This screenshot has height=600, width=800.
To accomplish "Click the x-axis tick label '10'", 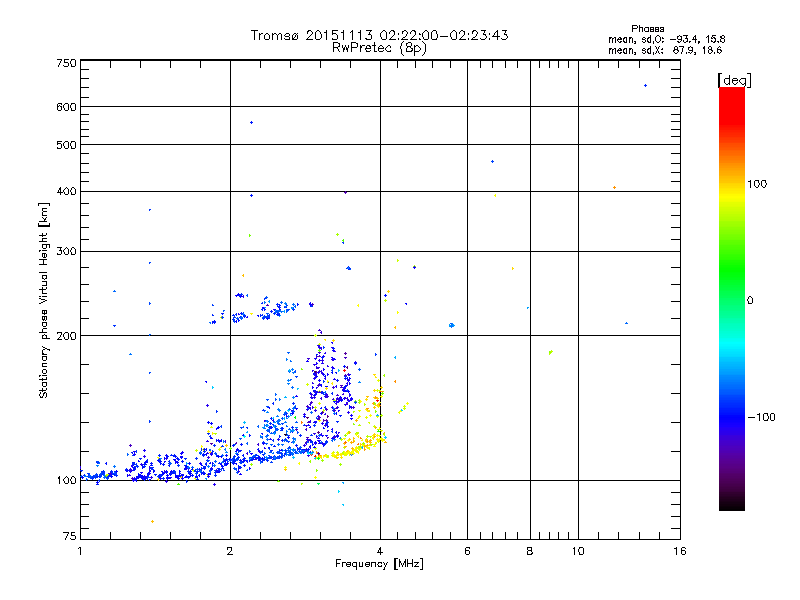I will tap(578, 551).
